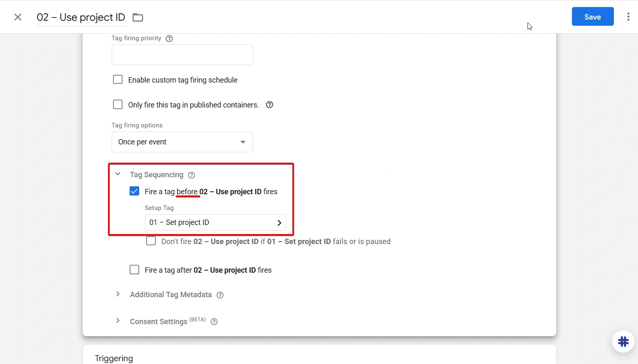Click the Setup Tag label
Viewport: 638px width, 364px height.
tap(159, 208)
